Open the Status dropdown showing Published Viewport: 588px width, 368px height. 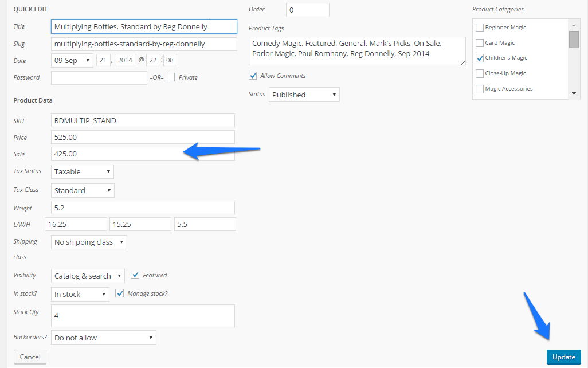point(304,95)
